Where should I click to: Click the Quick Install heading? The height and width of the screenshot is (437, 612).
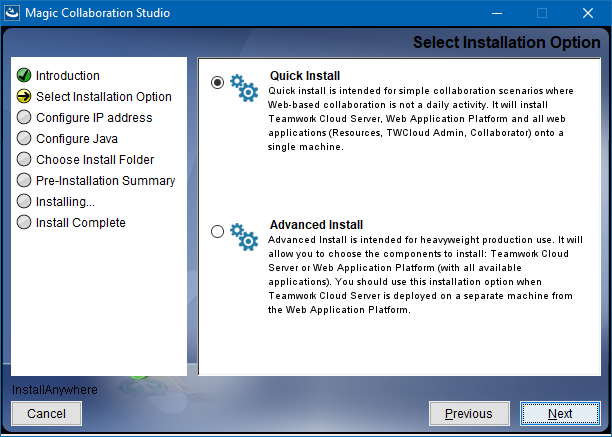click(x=305, y=76)
